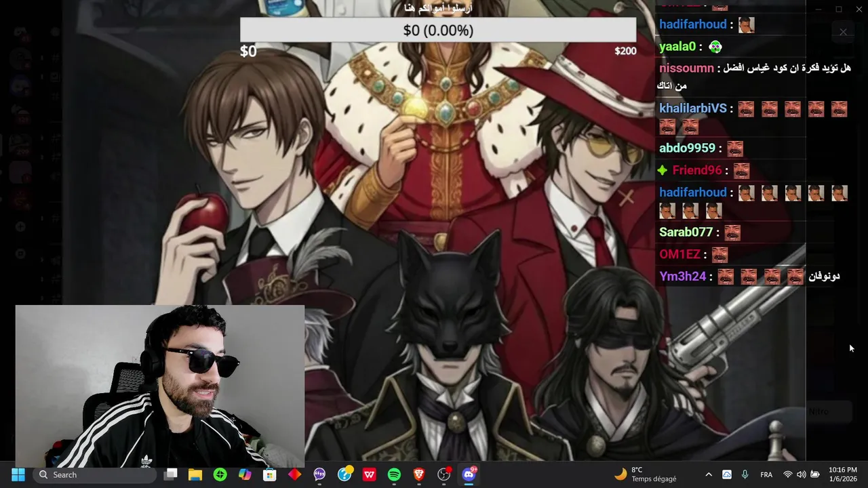The width and height of the screenshot is (868, 488).
Task: Click the alien emoji in yaala0's message
Action: pyautogui.click(x=715, y=47)
